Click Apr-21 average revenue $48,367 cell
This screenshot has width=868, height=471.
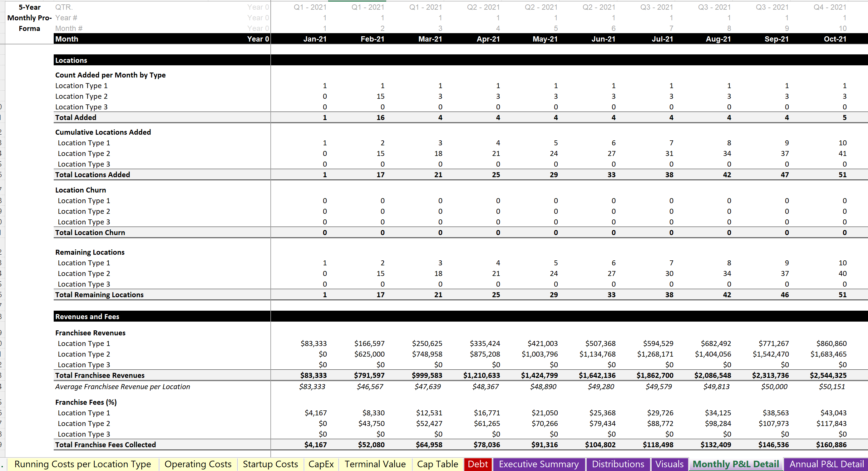point(485,387)
